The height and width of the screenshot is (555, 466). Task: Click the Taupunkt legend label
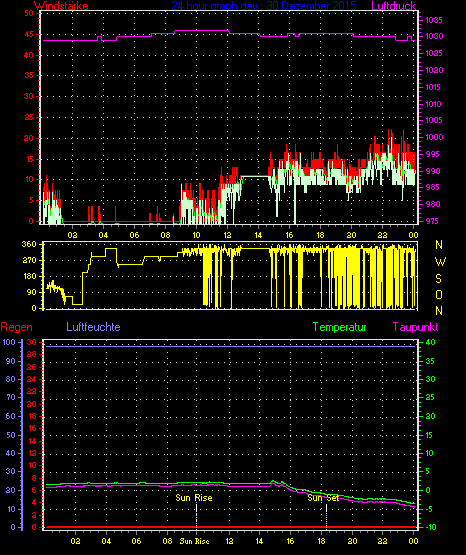click(x=415, y=327)
